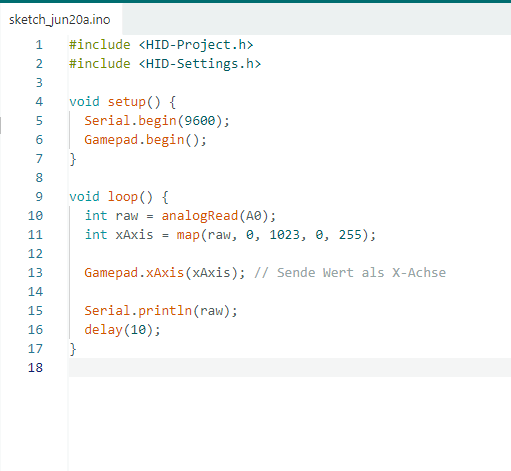Click the Serial.println(raw) statement
The image size is (511, 471).
tap(161, 311)
